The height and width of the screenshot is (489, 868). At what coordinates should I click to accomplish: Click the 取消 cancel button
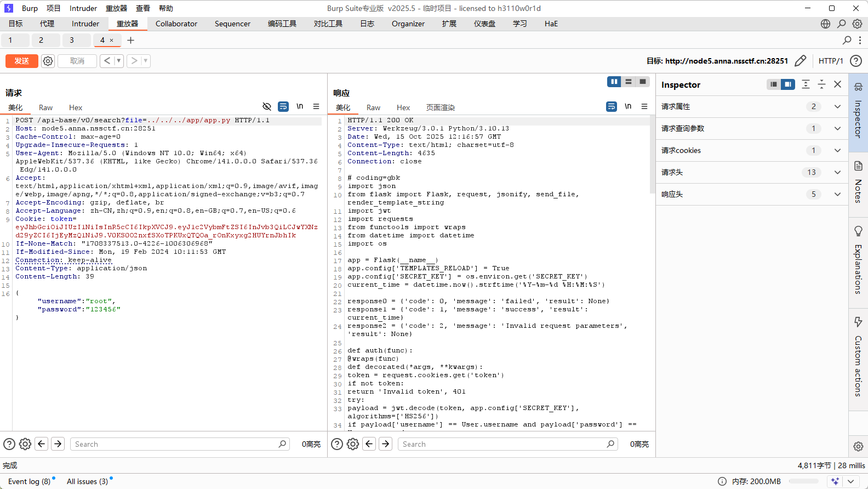coord(77,61)
